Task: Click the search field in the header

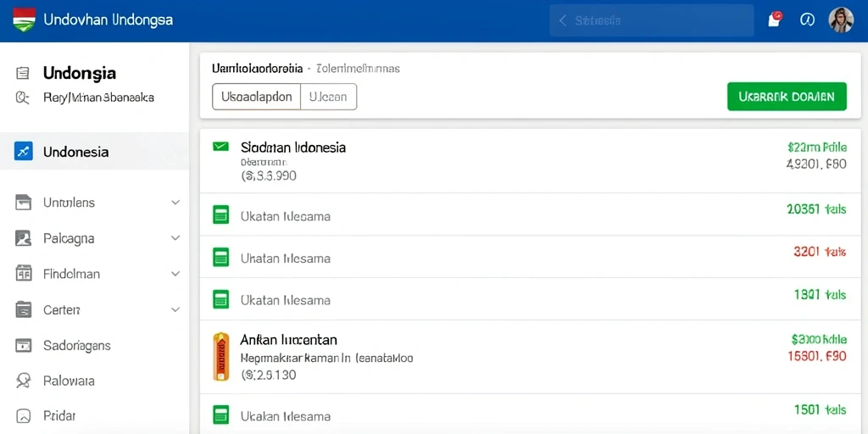Action: click(x=652, y=20)
